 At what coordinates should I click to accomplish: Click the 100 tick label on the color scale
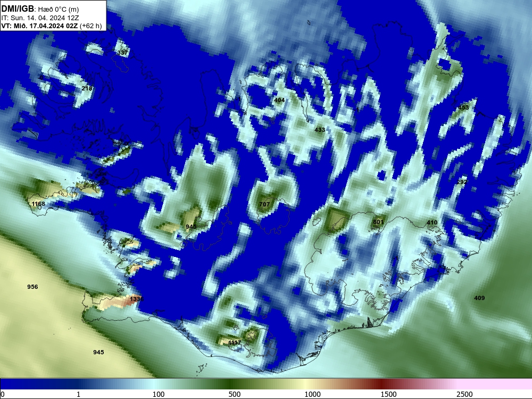click(159, 394)
